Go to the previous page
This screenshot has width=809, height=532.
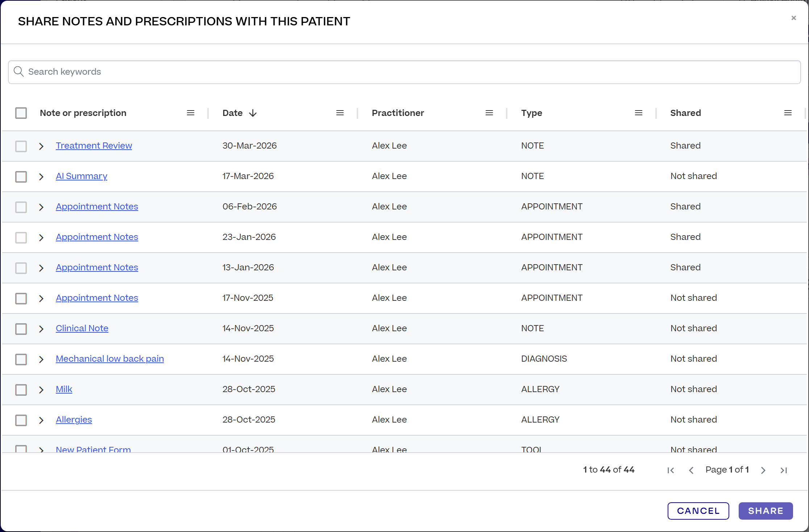pyautogui.click(x=691, y=470)
